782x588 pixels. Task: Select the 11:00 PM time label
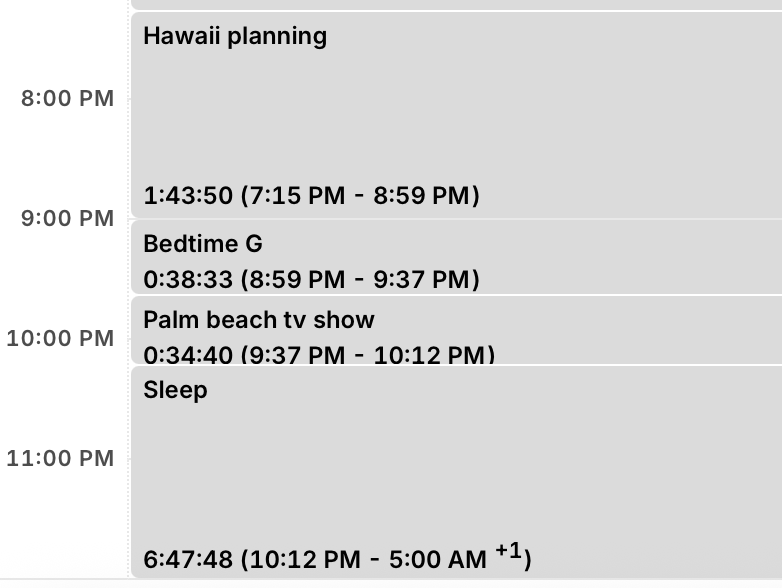tap(61, 459)
